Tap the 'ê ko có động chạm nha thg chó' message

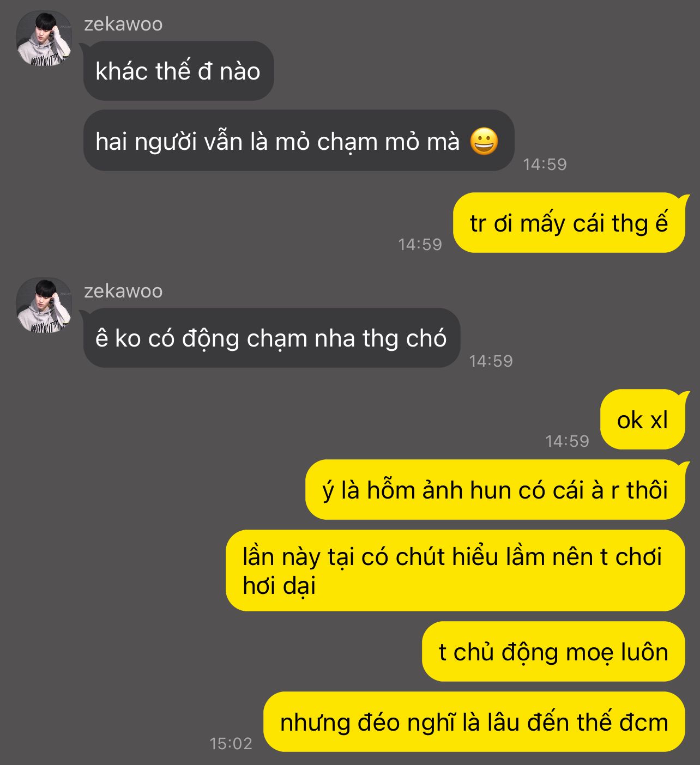pos(271,338)
